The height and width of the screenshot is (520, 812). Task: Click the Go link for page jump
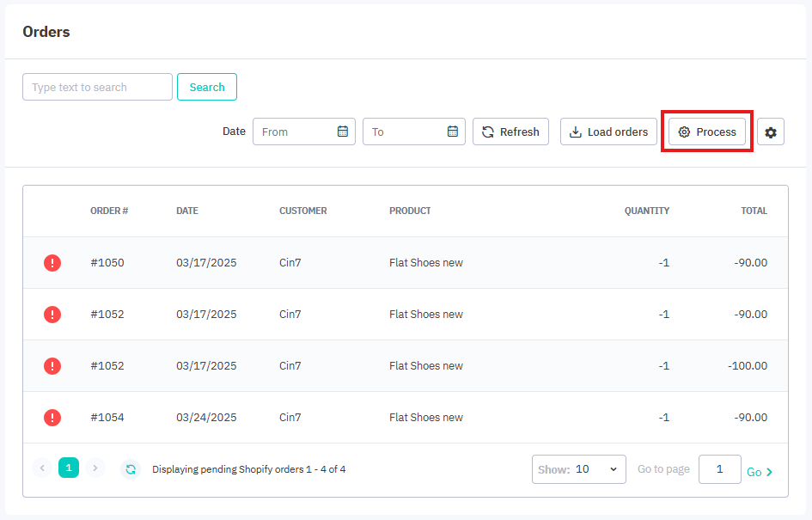(759, 472)
